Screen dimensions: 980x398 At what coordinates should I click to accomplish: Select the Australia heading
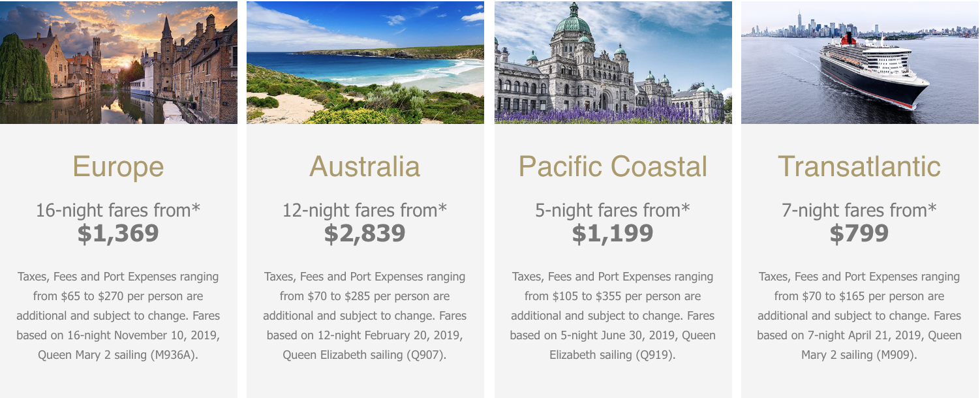point(365,166)
